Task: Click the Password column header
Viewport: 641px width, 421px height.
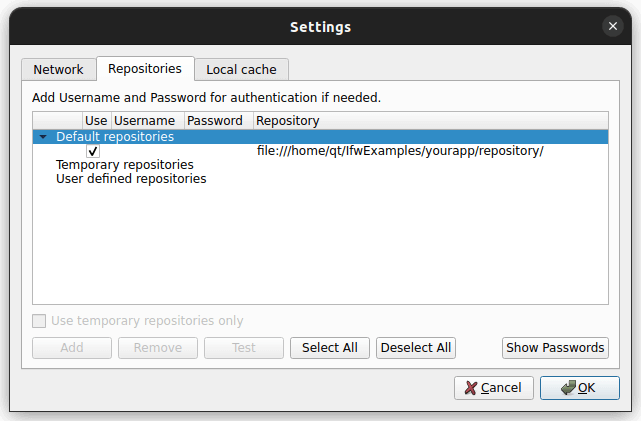Action: [x=215, y=121]
